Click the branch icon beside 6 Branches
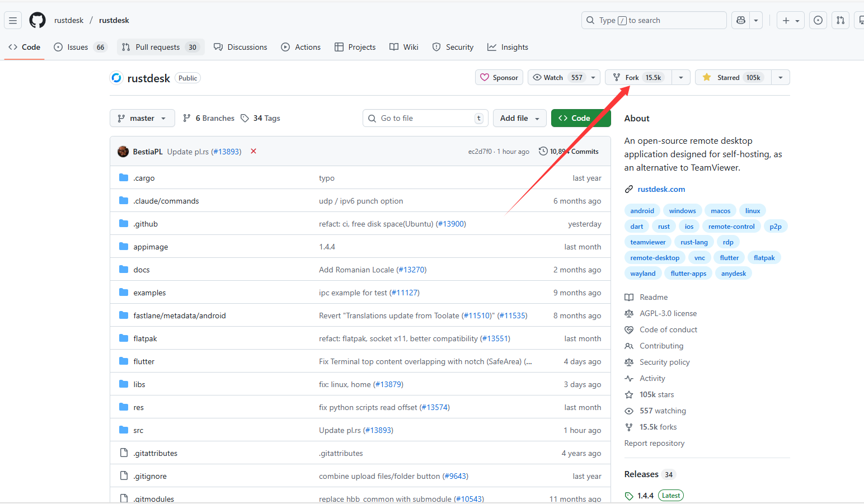This screenshot has width=864, height=504. pos(187,118)
